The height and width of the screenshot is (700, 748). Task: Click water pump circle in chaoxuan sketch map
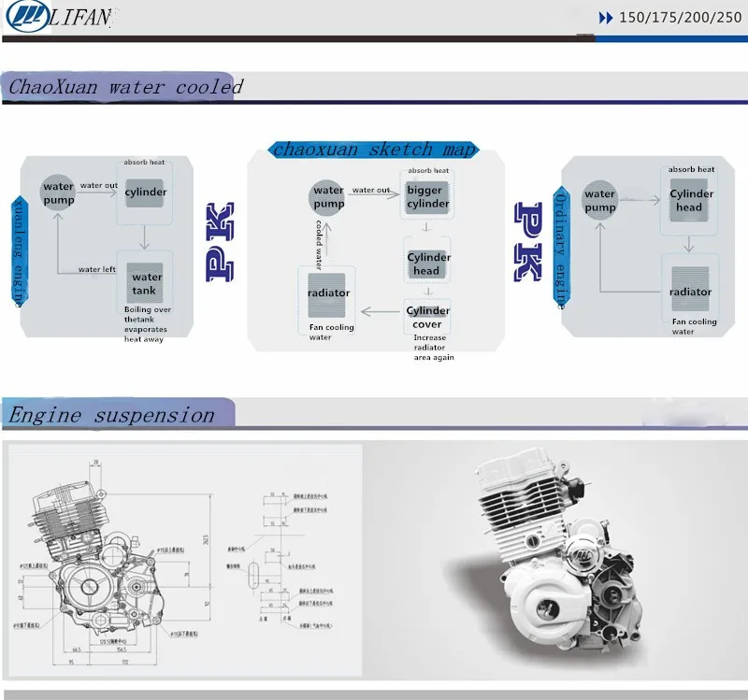tap(327, 197)
